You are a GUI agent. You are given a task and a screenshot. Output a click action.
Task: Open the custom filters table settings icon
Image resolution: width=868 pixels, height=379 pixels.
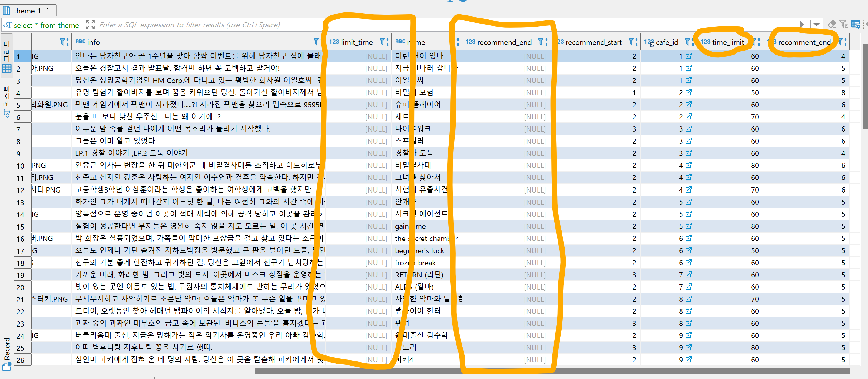855,24
